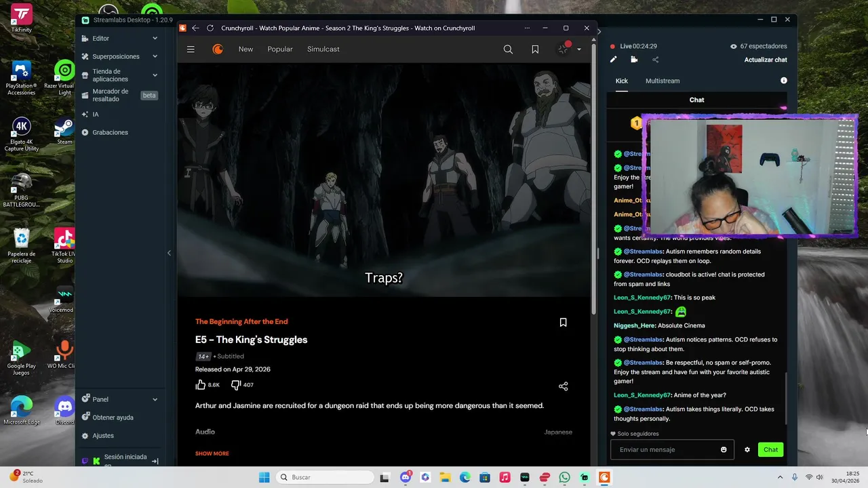868x488 pixels.
Task: Edit stream info with pencil icon
Action: pyautogui.click(x=614, y=60)
